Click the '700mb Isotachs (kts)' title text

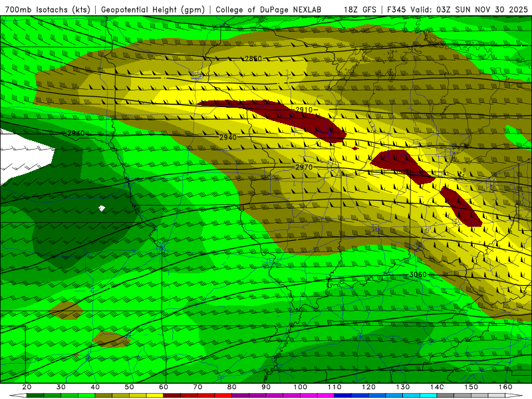(47, 9)
